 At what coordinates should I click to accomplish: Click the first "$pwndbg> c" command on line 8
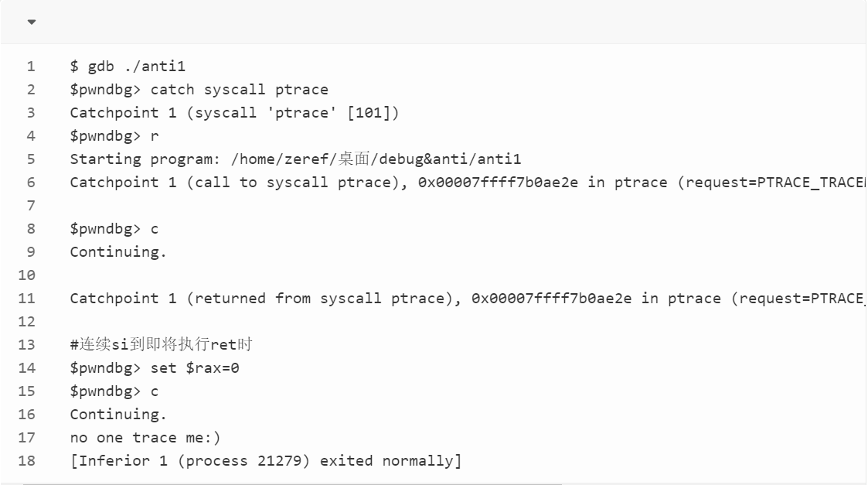pyautogui.click(x=114, y=229)
